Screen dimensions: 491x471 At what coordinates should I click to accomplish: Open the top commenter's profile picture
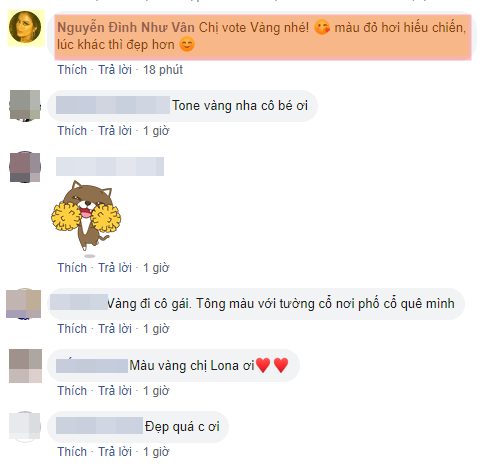[x=25, y=27]
